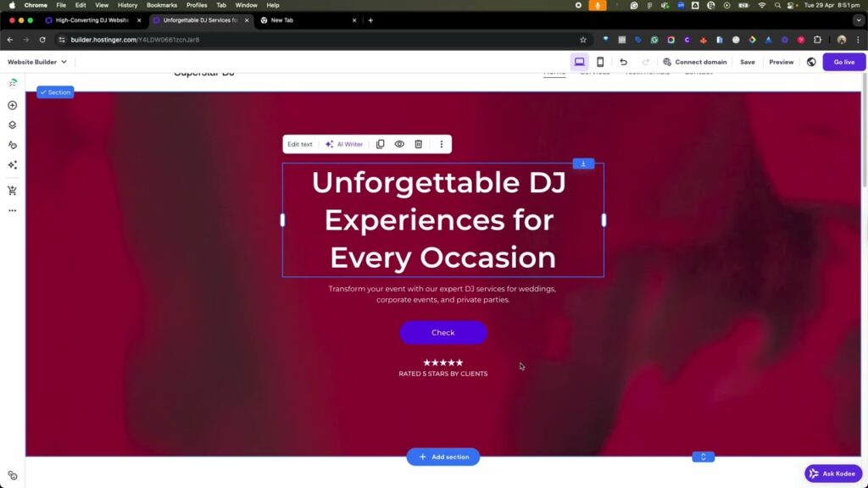Screen dimensions: 868x488
Task: Open the online store cart icon
Action: (12, 190)
